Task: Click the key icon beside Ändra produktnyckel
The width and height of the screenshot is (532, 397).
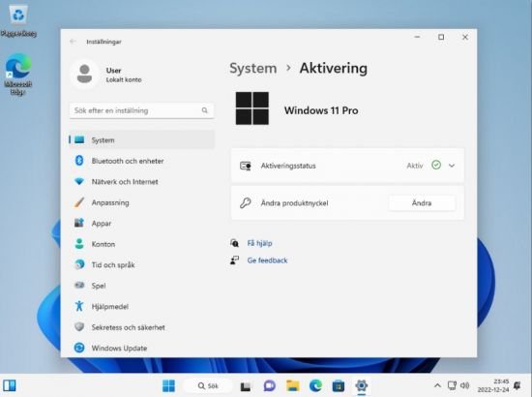Action: point(245,202)
